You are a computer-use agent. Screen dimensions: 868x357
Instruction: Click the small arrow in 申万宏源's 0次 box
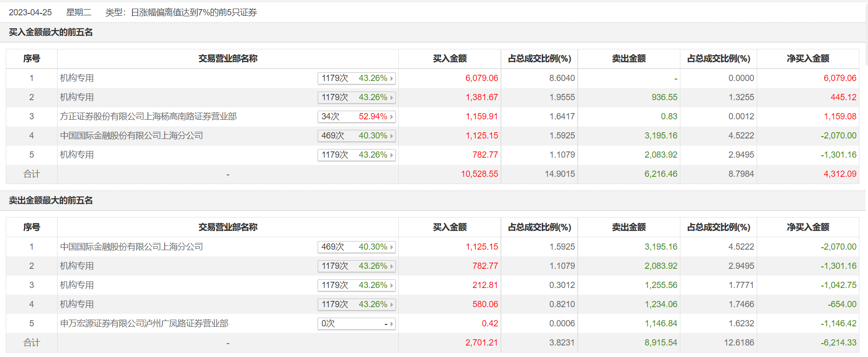392,324
